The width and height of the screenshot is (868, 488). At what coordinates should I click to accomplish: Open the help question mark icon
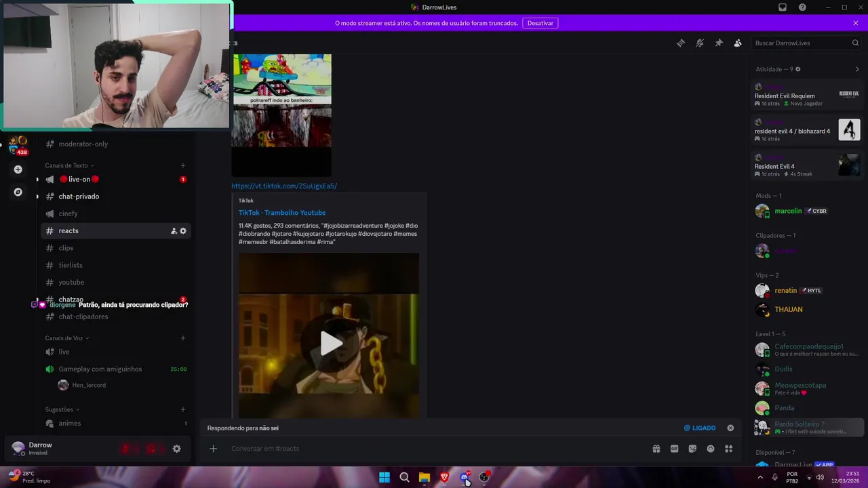click(802, 7)
